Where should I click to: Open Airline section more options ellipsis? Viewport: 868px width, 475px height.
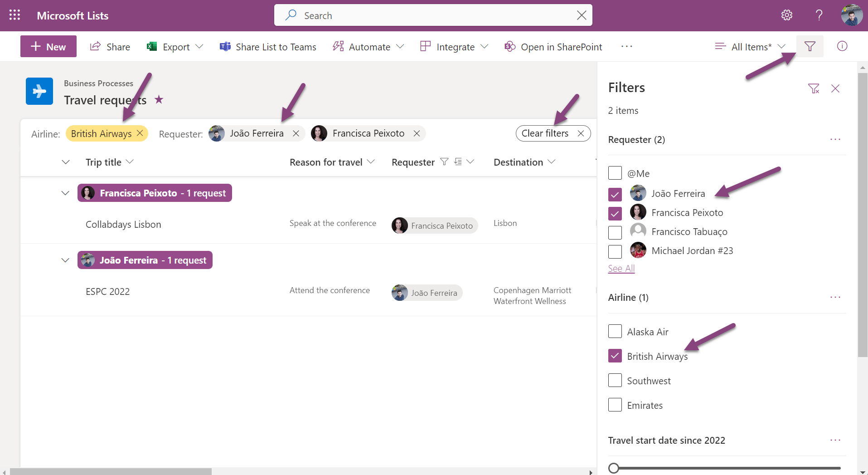(835, 297)
